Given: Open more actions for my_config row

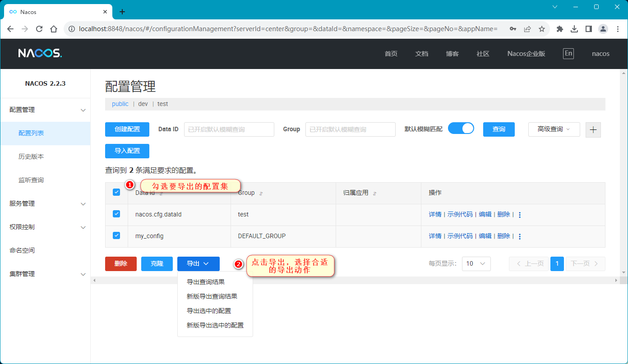Looking at the screenshot, I should [520, 236].
